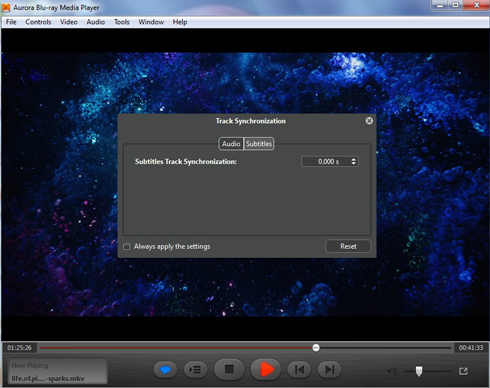Increase subtitle sync with up arrow
This screenshot has width=490, height=388.
354,159
